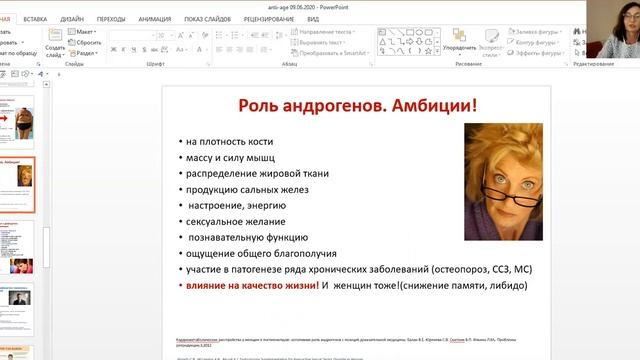Select the star shape in gallery
This screenshot has height=360, width=640.
[428, 51]
